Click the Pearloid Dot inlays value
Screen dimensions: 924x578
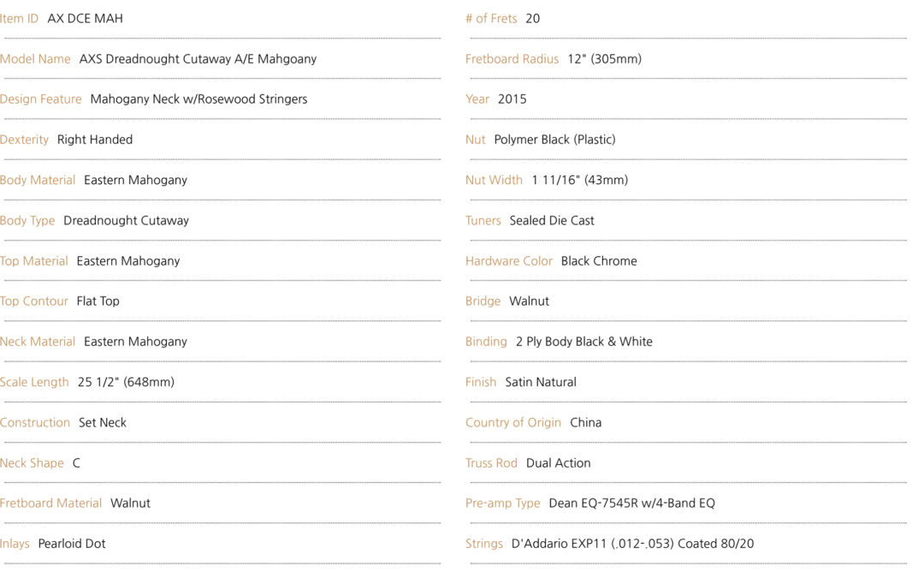click(x=72, y=544)
